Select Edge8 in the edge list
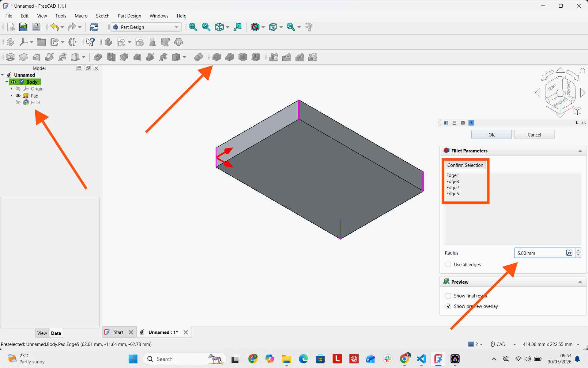 tap(453, 181)
